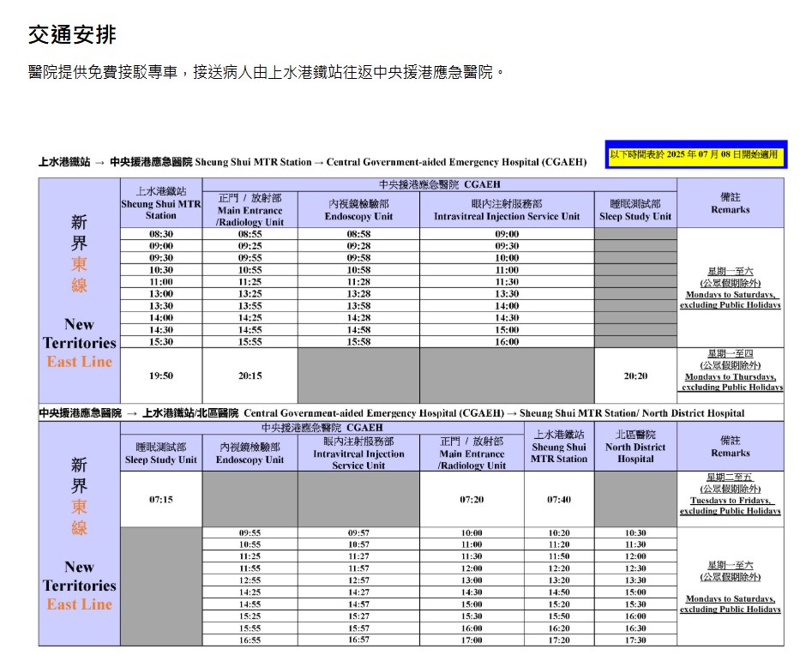Click the 13:25 time cell
This screenshot has width=812, height=667.
[x=250, y=293]
